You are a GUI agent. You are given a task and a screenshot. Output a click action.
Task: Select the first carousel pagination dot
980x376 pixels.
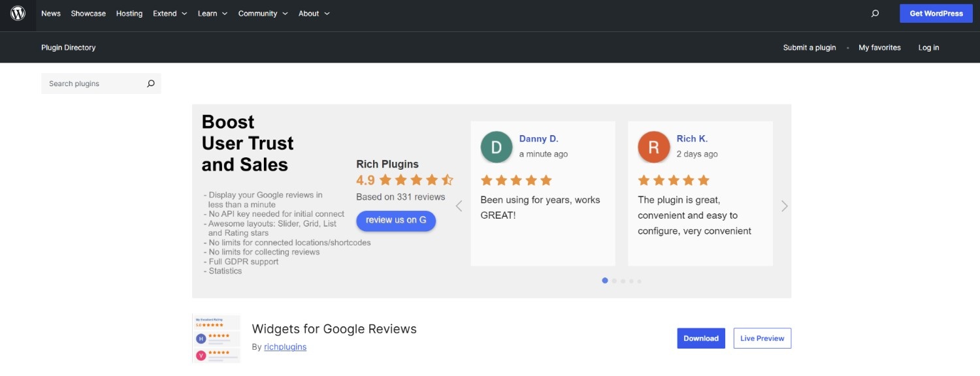pyautogui.click(x=605, y=281)
